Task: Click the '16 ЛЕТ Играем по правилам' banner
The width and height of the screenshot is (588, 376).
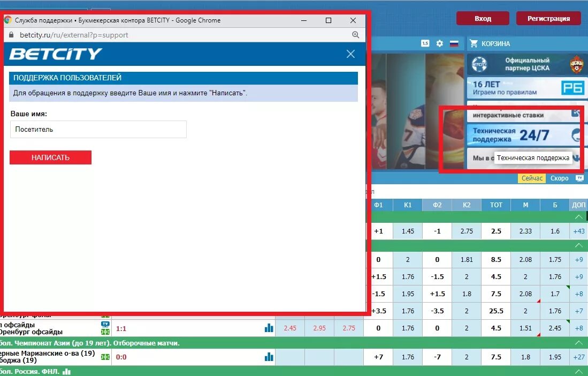Action: (527, 88)
